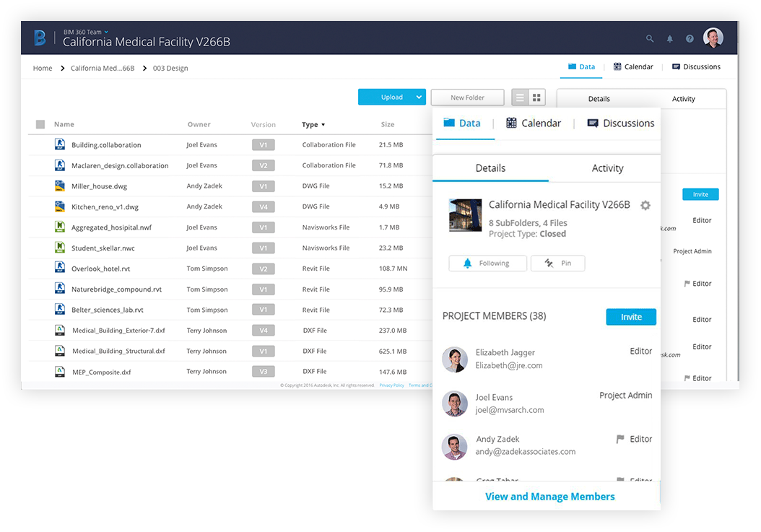Click 625.1 MB size cell
Viewport: 761px width, 532px height.
[x=393, y=352]
